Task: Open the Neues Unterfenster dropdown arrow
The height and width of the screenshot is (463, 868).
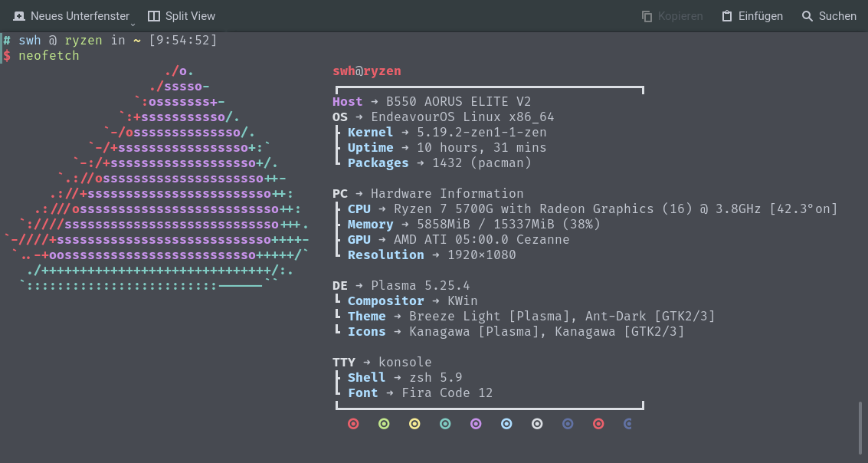Action: 133,25
